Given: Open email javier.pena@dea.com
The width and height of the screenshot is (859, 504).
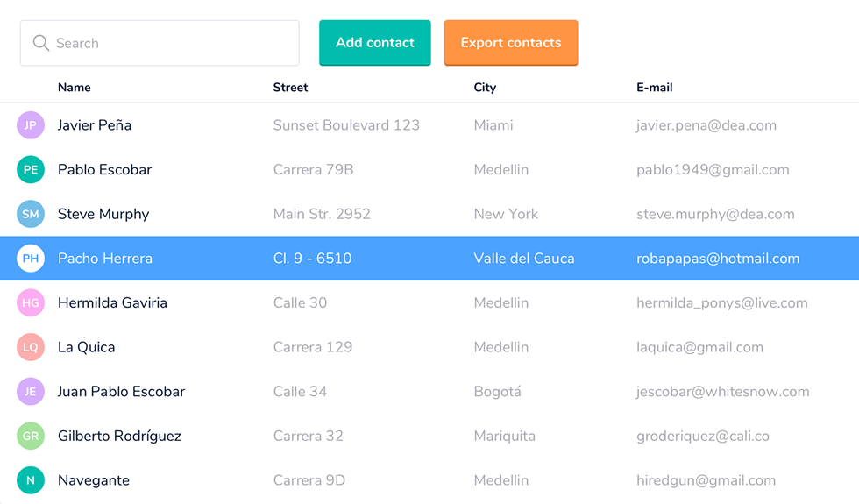Looking at the screenshot, I should point(706,125).
